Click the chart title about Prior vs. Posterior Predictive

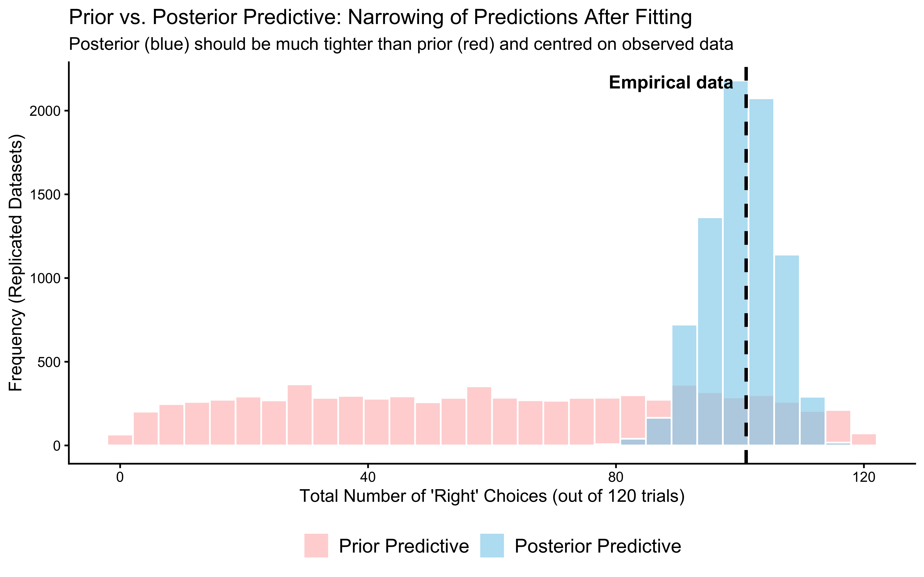click(380, 18)
